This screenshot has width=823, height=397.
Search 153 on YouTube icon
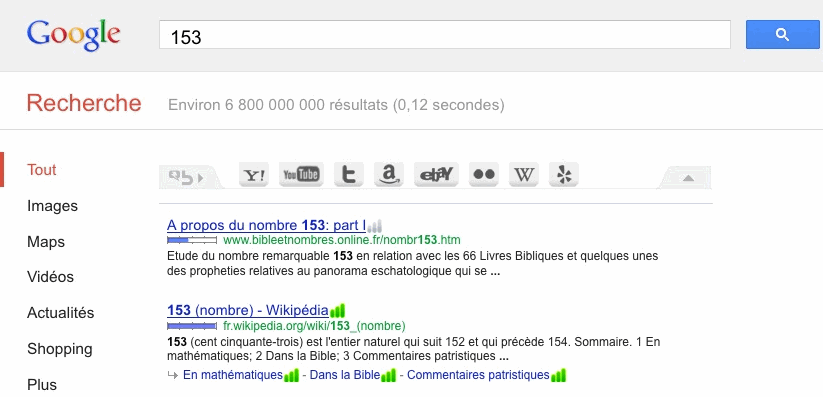[301, 174]
